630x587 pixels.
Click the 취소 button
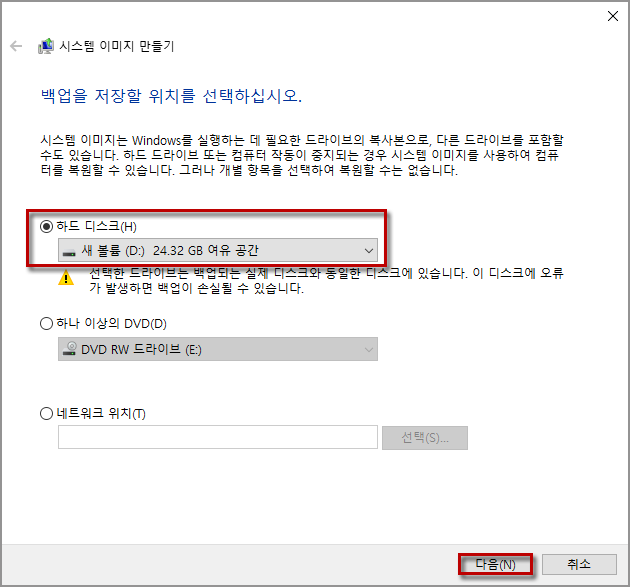579,565
